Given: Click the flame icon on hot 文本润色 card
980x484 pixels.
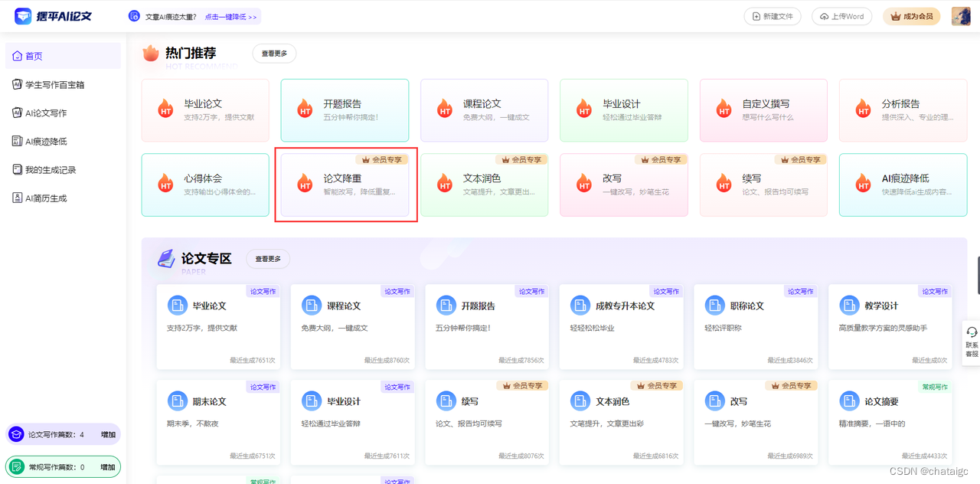Looking at the screenshot, I should click(x=445, y=183).
